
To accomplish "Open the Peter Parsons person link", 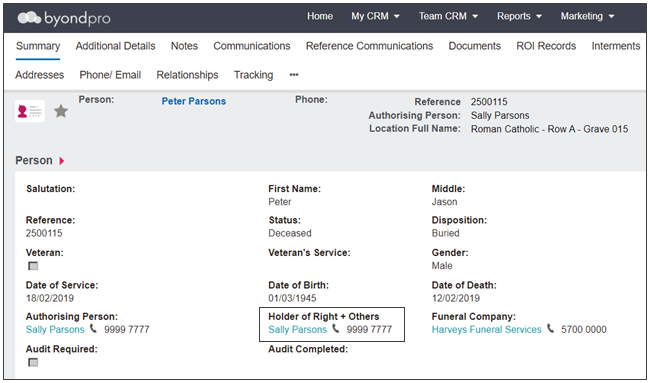I will [x=194, y=101].
